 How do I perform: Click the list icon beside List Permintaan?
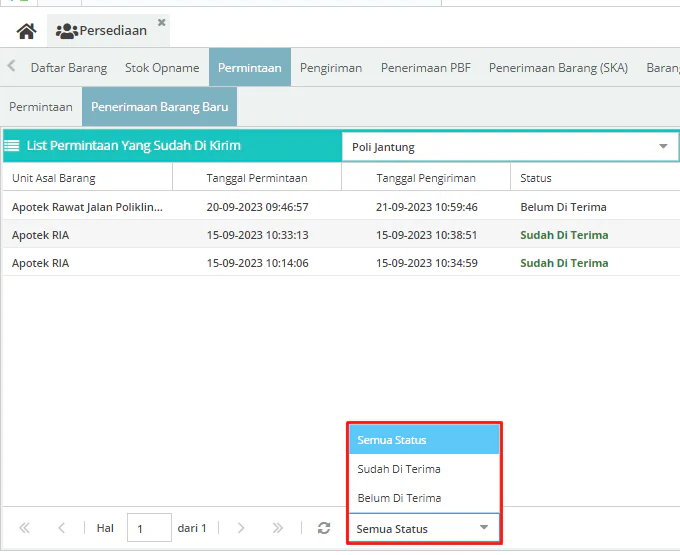[x=13, y=146]
